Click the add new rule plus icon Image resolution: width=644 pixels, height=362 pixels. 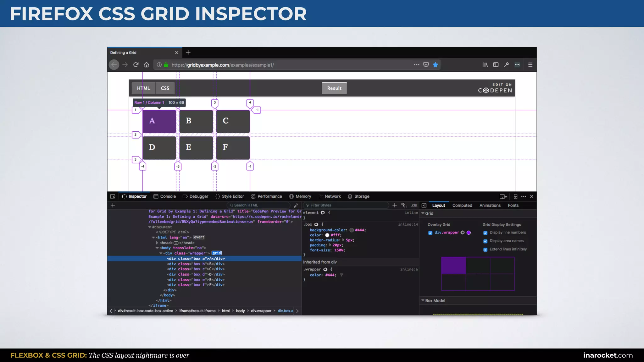pyautogui.click(x=394, y=205)
